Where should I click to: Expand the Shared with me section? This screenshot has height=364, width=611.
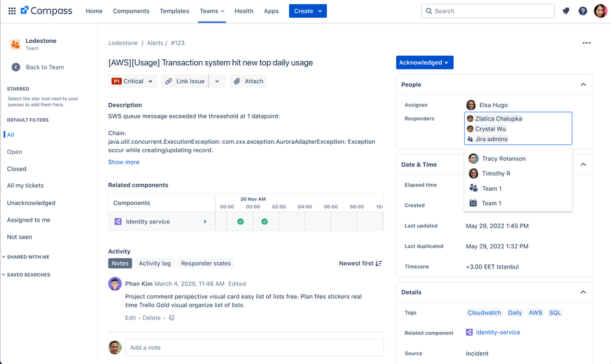26,257
